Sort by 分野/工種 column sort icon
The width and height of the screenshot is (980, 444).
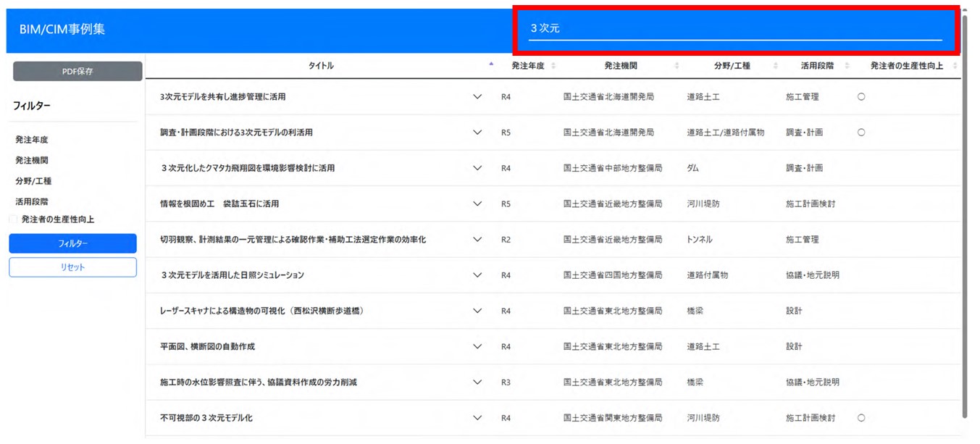click(x=775, y=66)
